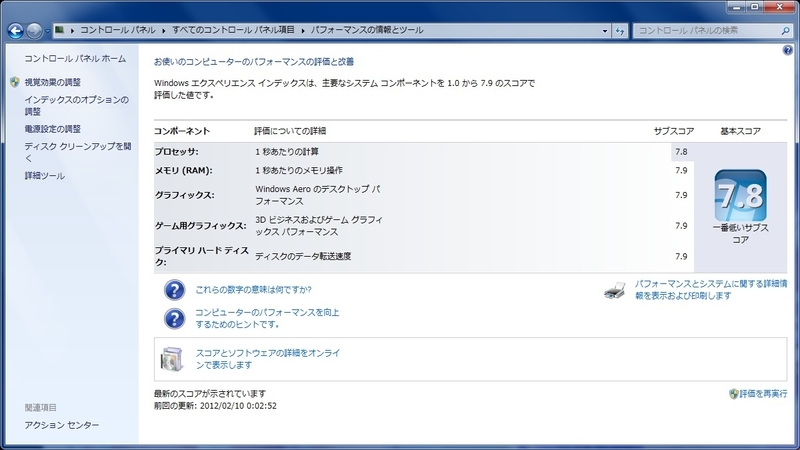Expand the arrow before コントロール パネル breadcrumb
The width and height of the screenshot is (800, 450).
(x=72, y=31)
